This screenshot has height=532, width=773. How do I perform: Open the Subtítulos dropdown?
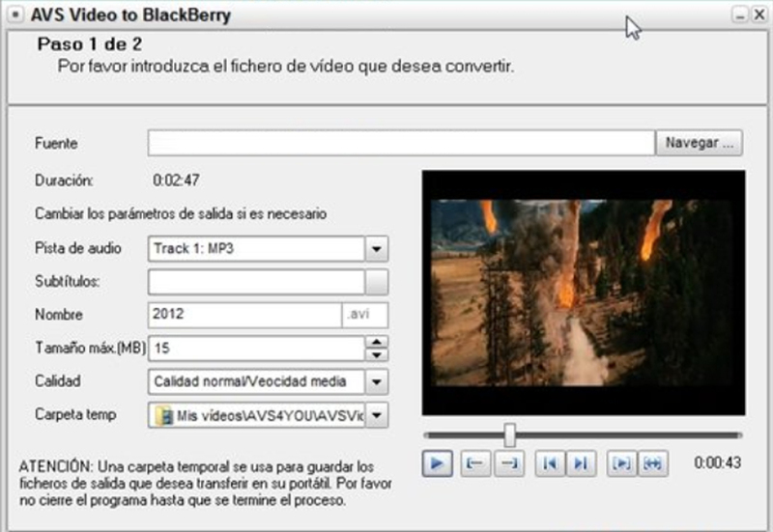tap(377, 282)
